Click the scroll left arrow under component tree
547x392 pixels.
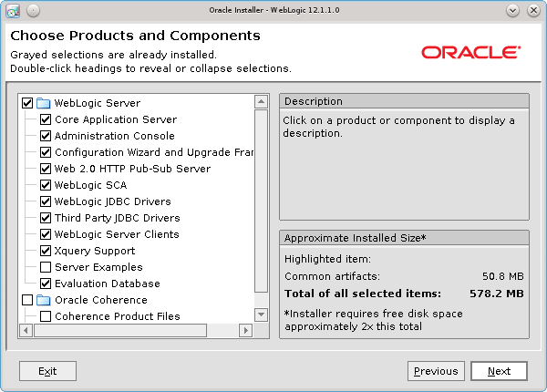(x=26, y=329)
